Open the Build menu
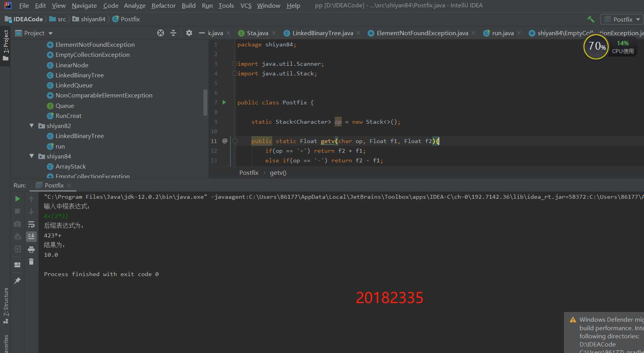 188,5
